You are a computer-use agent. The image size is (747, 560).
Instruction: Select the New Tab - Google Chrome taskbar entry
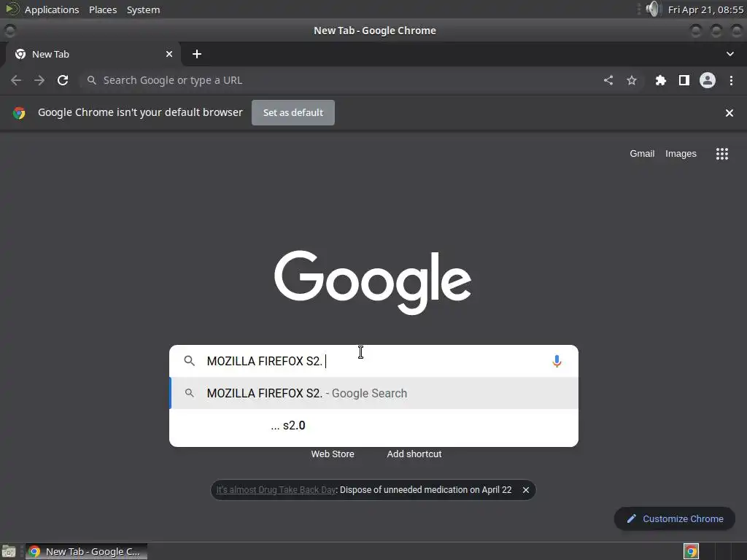pyautogui.click(x=86, y=551)
